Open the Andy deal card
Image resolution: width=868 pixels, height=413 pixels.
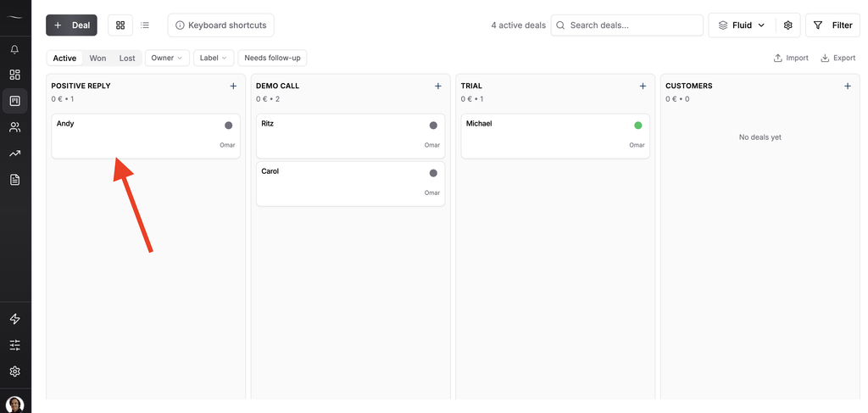[146, 137]
